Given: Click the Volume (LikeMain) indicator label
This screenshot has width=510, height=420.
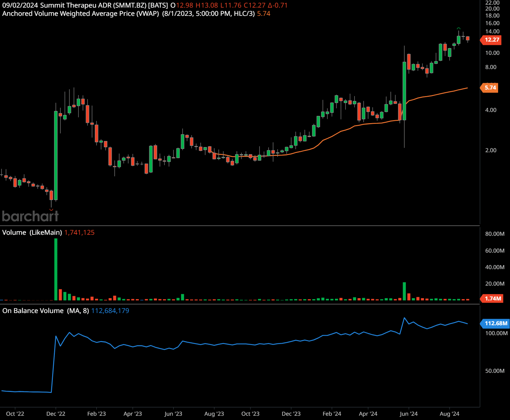Looking at the screenshot, I should [32, 232].
